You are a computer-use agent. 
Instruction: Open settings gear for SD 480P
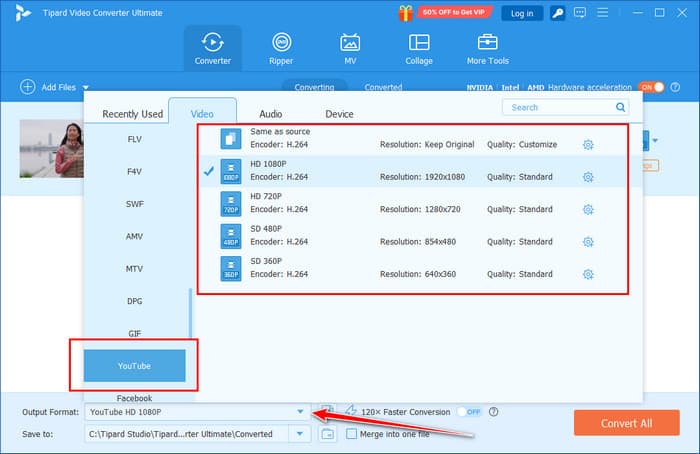[x=588, y=241]
